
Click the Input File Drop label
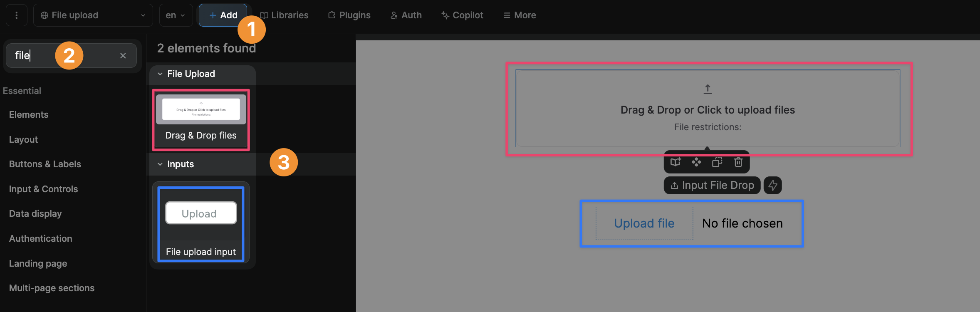[x=712, y=185]
